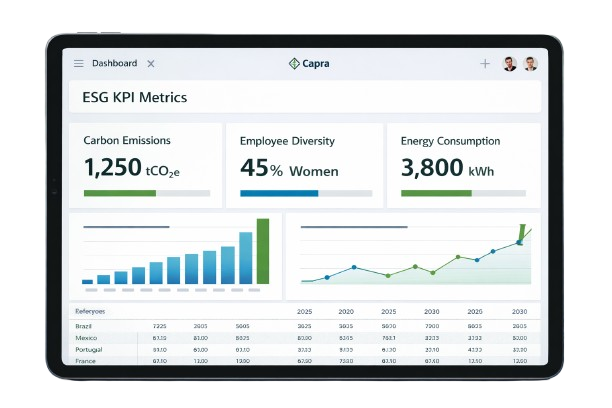This screenshot has height=408, width=612.
Task: Open the second user avatar on the right
Action: (530, 63)
